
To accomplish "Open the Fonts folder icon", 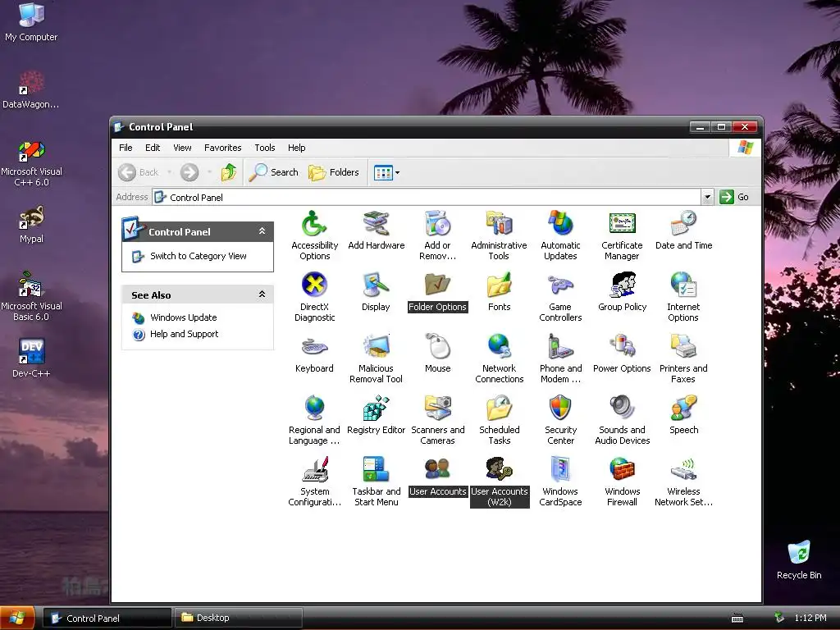I will [500, 292].
